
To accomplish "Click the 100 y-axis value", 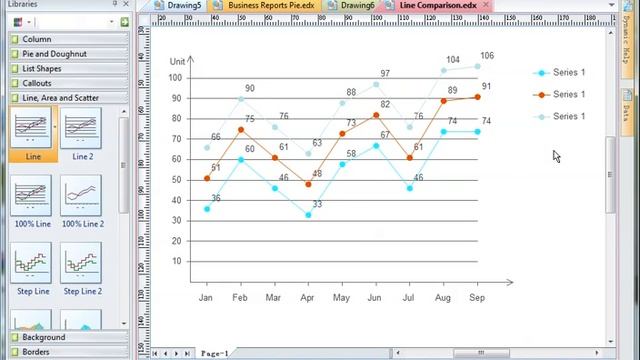I will [x=175, y=78].
